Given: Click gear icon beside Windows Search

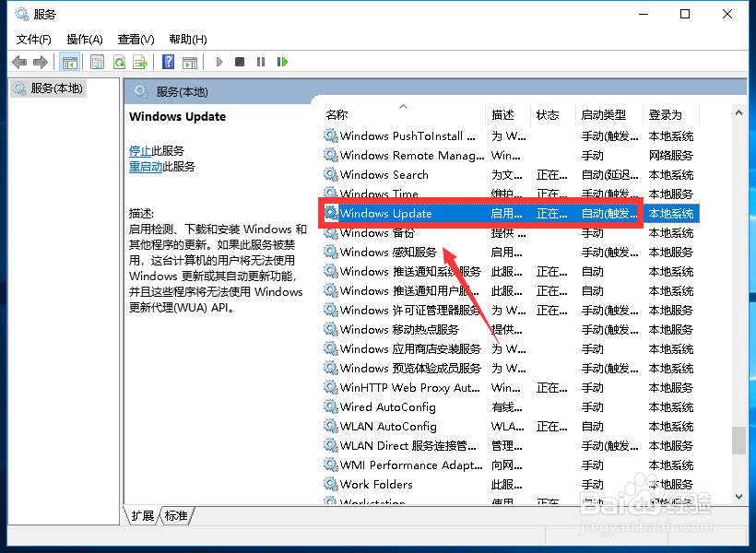Looking at the screenshot, I should click(x=331, y=174).
